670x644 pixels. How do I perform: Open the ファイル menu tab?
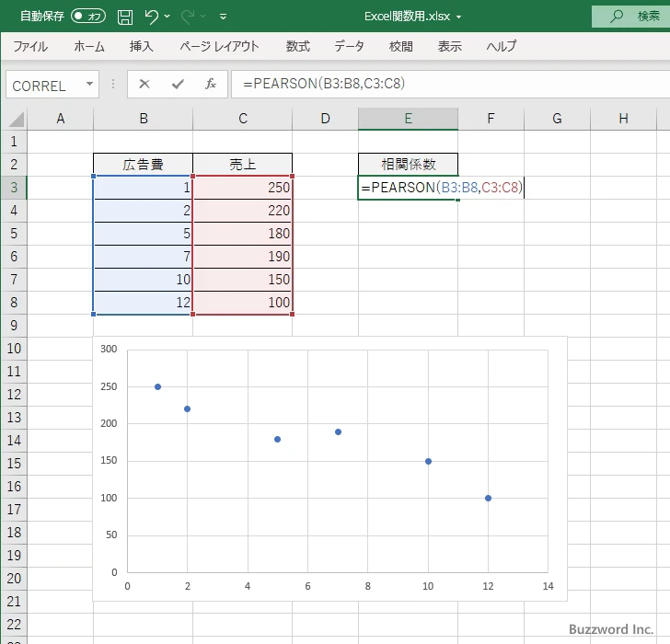tap(30, 46)
